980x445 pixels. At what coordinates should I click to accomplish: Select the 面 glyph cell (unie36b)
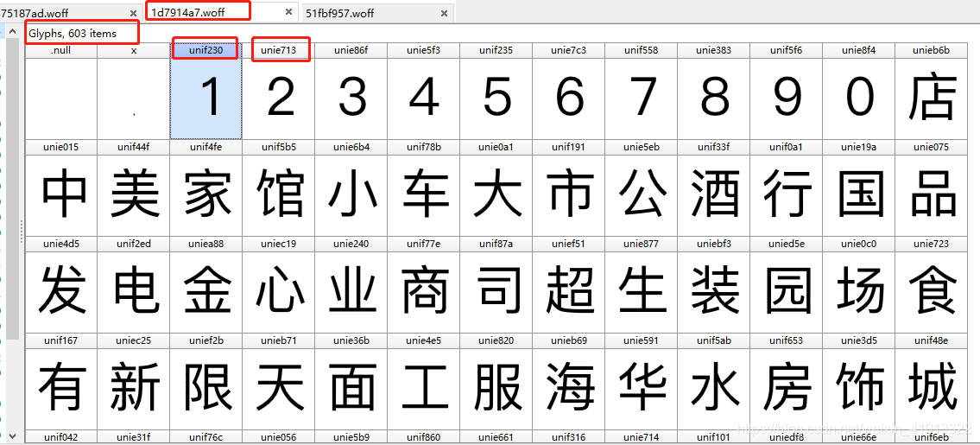pos(351,382)
